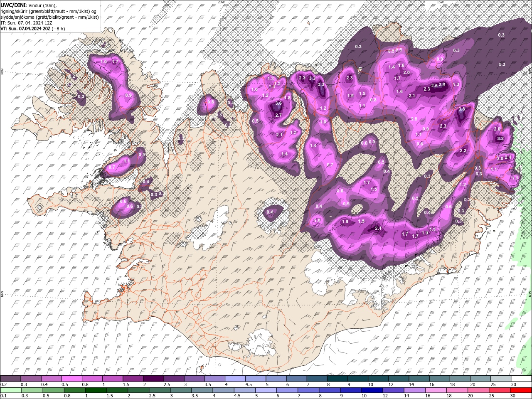Click the bright pink snow legend swatch at 0.5

71,379
